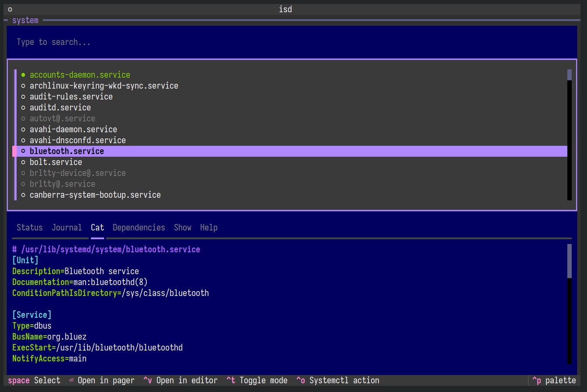Click the unit list scrollbar thumb
This screenshot has height=392, width=587.
570,75
